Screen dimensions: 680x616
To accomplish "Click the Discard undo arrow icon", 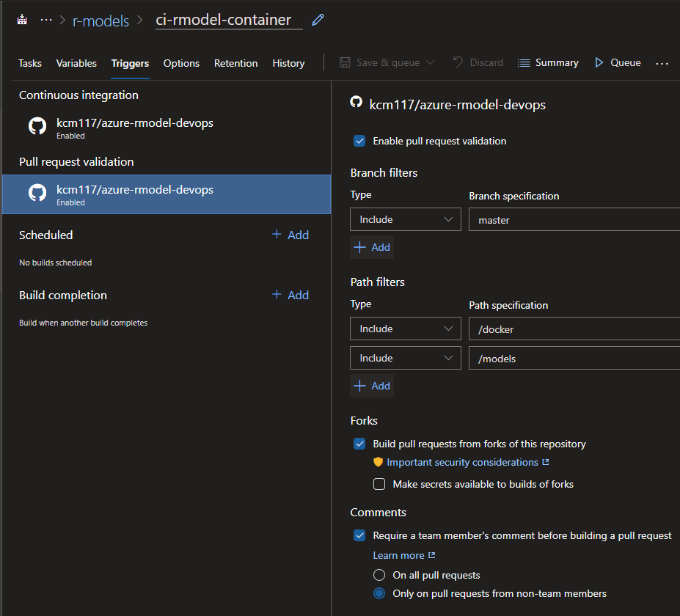I will coord(458,62).
